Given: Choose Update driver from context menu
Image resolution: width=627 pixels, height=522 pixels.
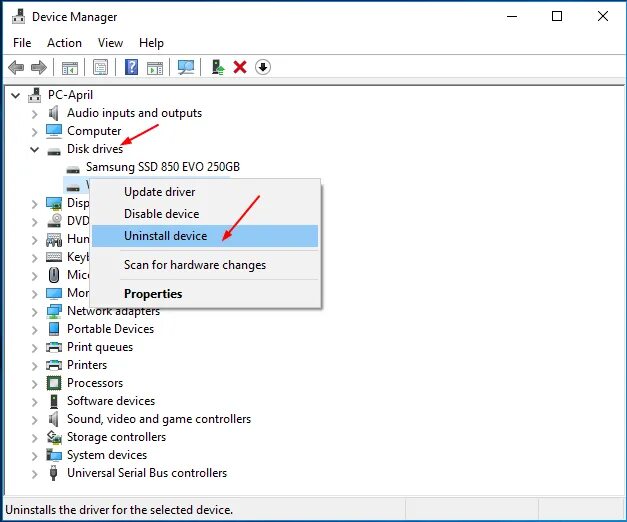Looking at the screenshot, I should click(205, 192).
